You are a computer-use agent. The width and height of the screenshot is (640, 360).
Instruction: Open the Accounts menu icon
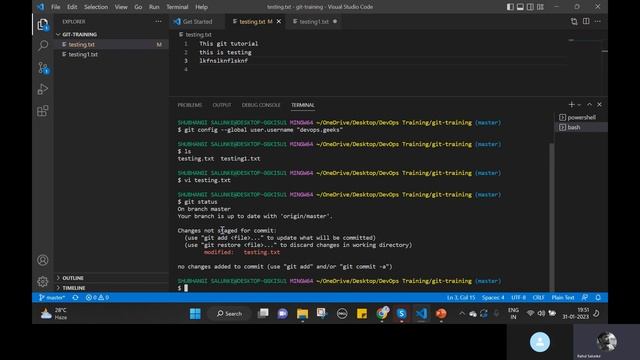(42, 260)
